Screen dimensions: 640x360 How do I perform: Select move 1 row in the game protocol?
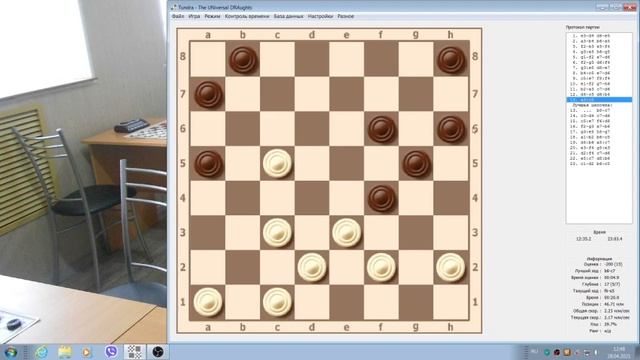[x=599, y=36]
